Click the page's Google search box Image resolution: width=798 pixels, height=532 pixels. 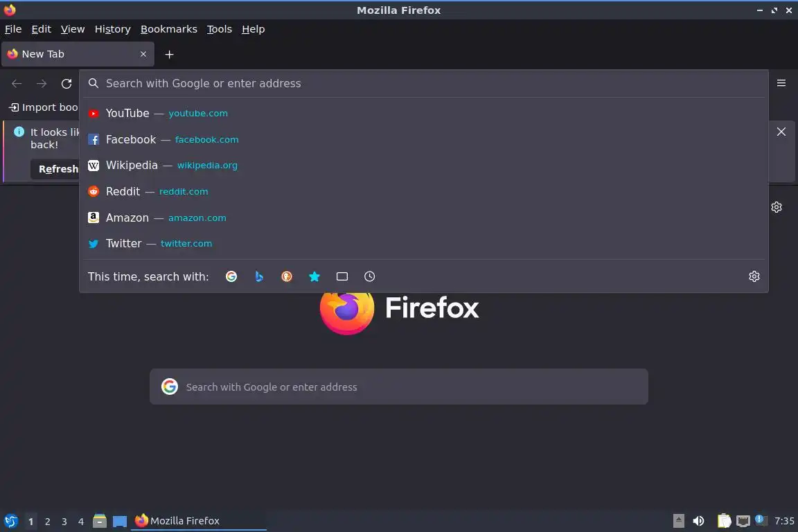[399, 387]
